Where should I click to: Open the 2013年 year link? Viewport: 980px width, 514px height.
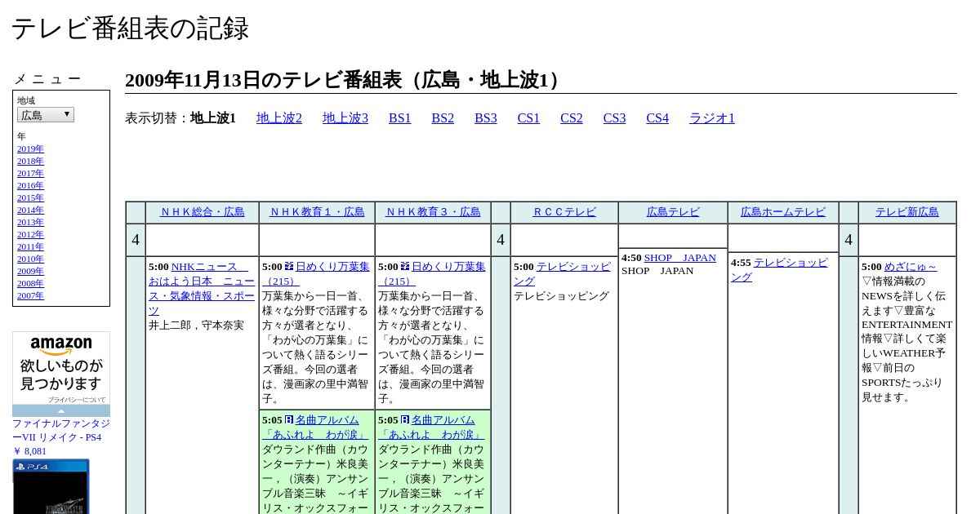(x=30, y=222)
